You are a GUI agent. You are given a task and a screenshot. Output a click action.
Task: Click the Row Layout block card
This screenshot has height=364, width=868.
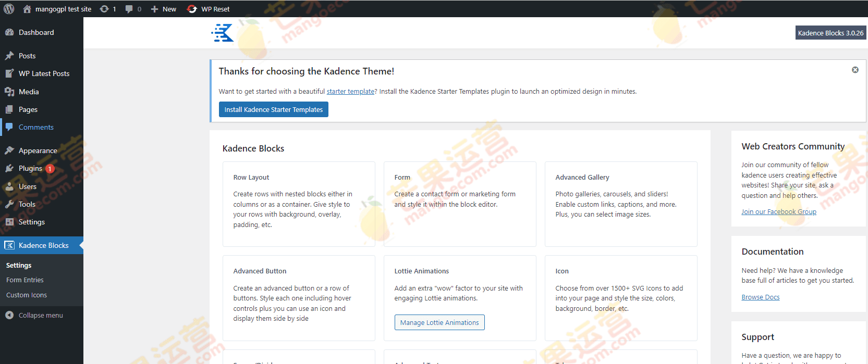pos(299,204)
